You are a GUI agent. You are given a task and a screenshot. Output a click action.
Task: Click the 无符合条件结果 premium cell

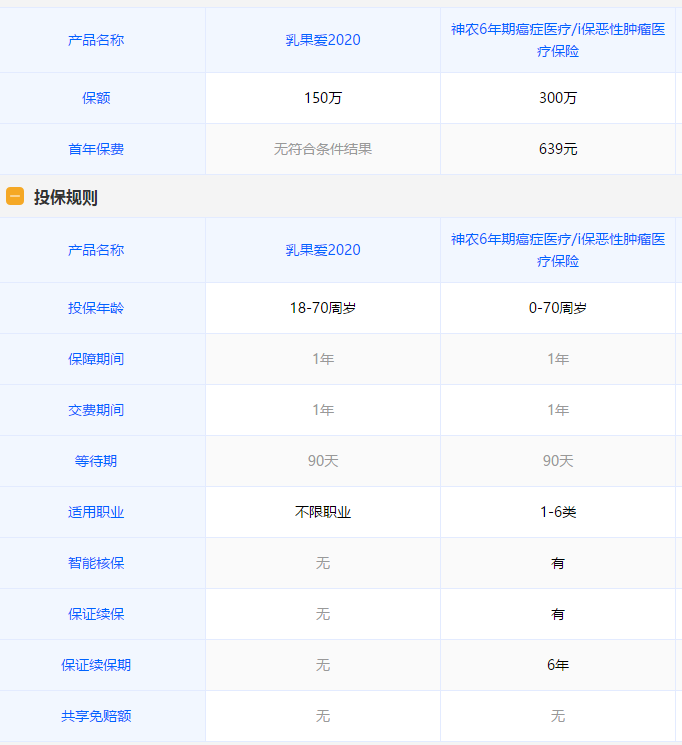pyautogui.click(x=323, y=149)
